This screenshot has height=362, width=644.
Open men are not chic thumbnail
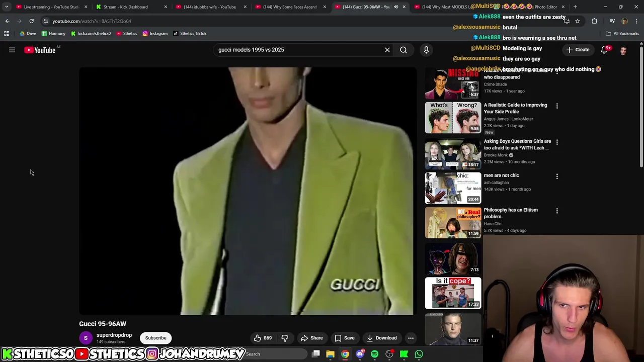pyautogui.click(x=453, y=188)
